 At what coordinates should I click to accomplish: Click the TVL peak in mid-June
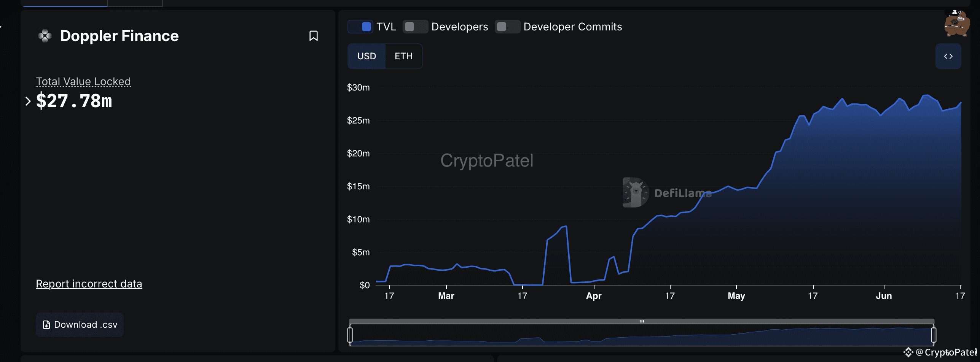(x=927, y=95)
